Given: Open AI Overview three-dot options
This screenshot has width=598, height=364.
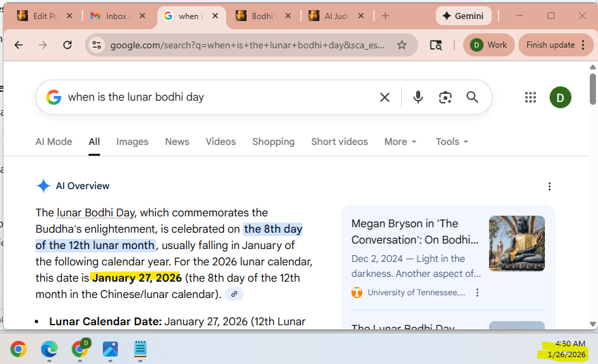Looking at the screenshot, I should (550, 186).
